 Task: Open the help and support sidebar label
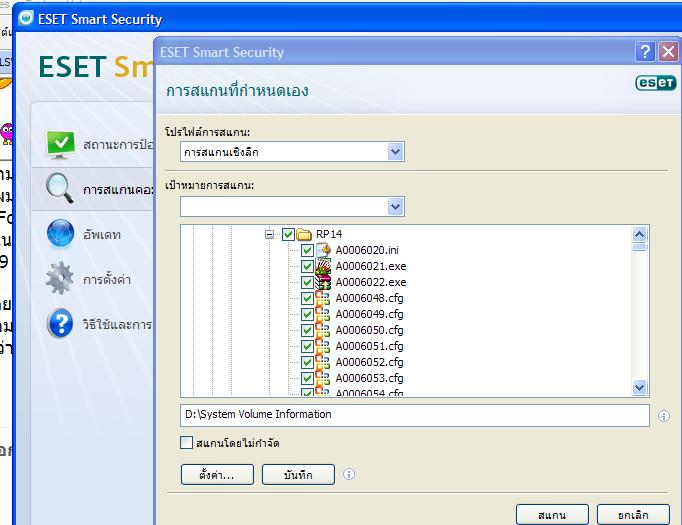(117, 324)
